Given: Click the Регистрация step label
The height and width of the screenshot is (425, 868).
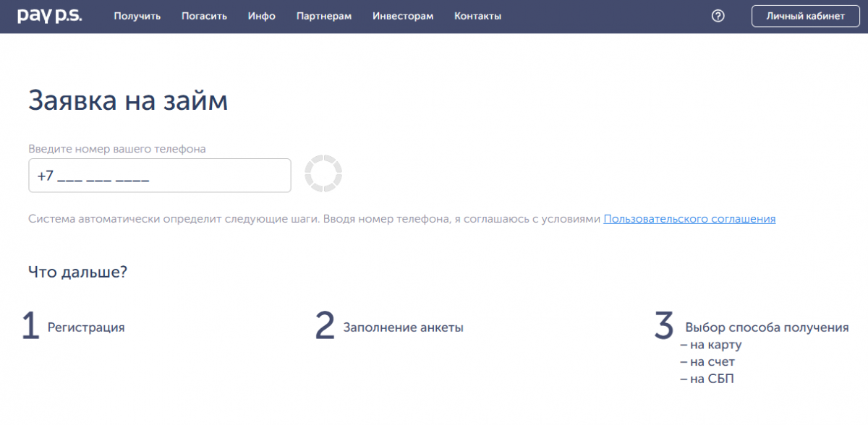Looking at the screenshot, I should pos(86,327).
